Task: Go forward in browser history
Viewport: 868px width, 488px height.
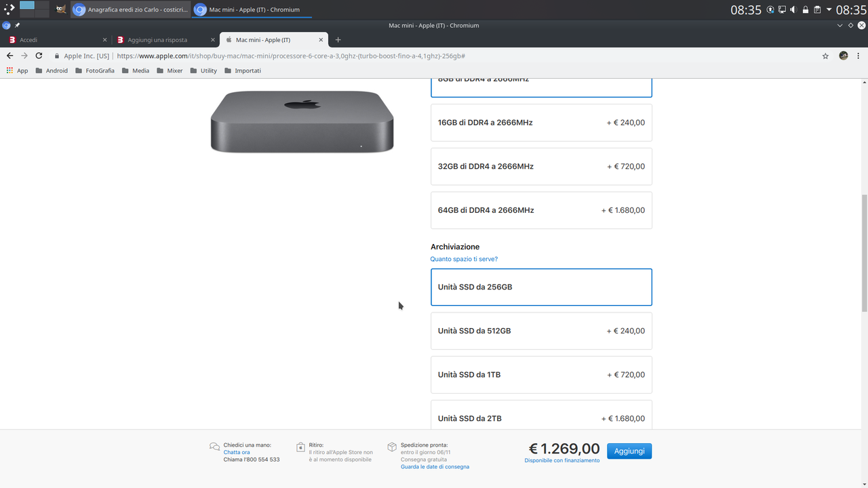Action: click(24, 56)
